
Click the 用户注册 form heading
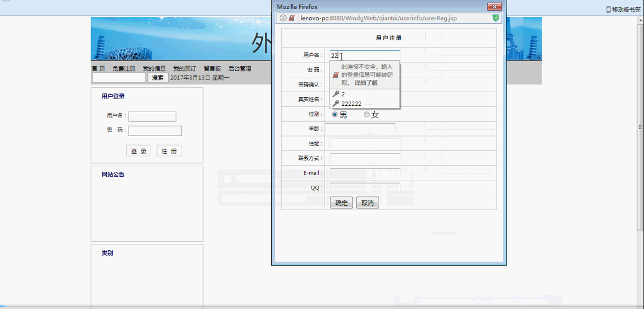(x=389, y=38)
